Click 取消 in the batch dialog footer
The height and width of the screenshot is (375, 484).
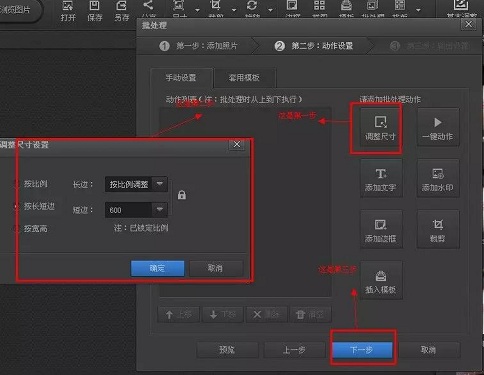(429, 350)
